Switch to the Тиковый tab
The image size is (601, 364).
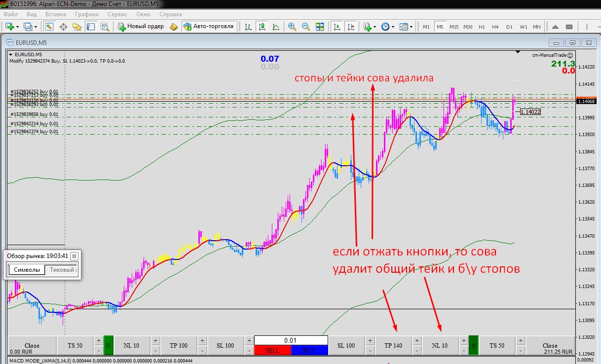61,270
